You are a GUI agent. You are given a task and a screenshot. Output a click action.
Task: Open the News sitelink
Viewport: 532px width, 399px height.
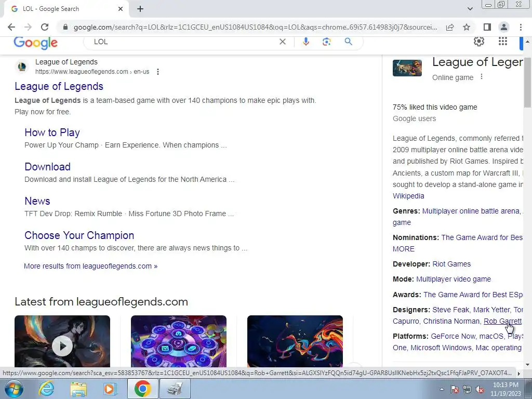point(37,201)
